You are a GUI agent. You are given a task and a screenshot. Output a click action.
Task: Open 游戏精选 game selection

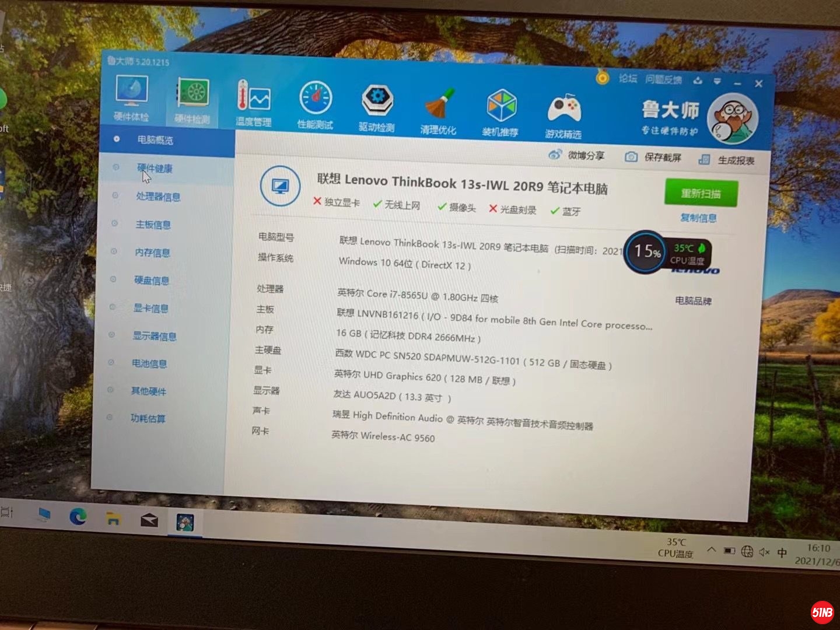coord(563,106)
